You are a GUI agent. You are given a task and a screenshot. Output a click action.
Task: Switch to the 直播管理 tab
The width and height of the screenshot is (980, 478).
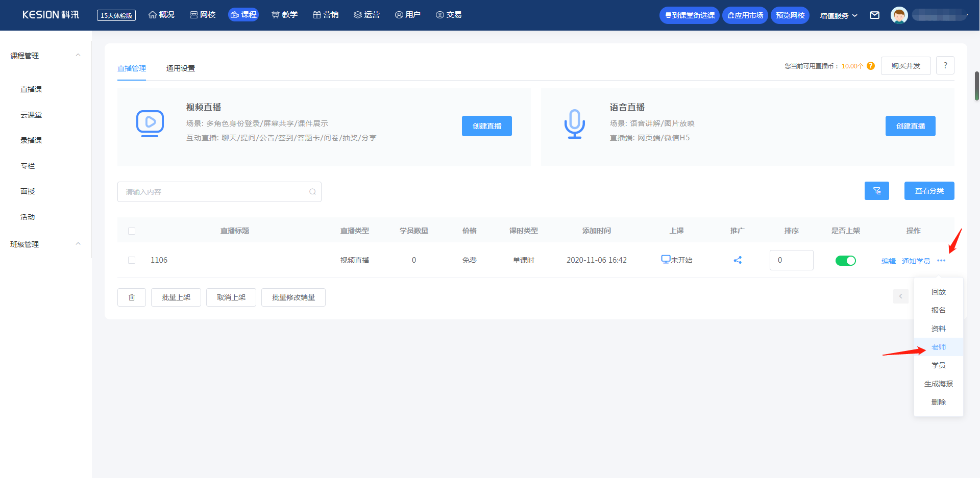132,68
